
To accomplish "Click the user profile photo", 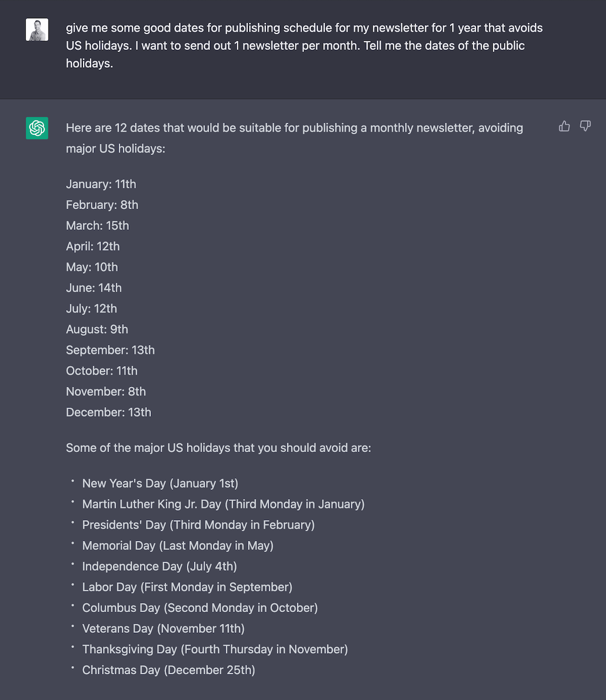I will (x=37, y=30).
